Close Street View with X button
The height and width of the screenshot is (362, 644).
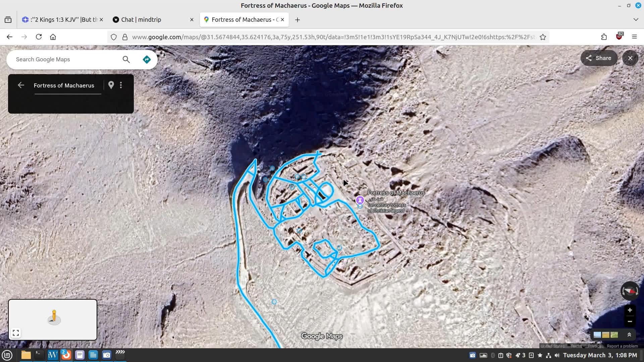point(630,58)
